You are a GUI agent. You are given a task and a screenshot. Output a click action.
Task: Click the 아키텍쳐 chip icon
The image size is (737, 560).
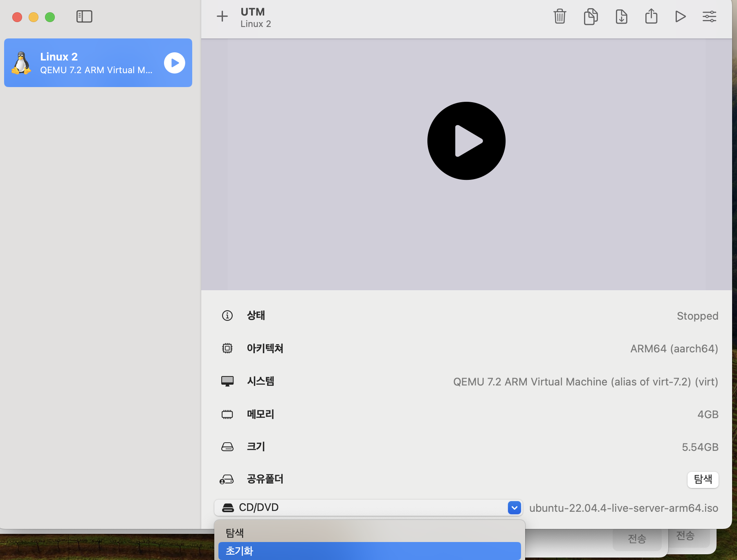[227, 348]
